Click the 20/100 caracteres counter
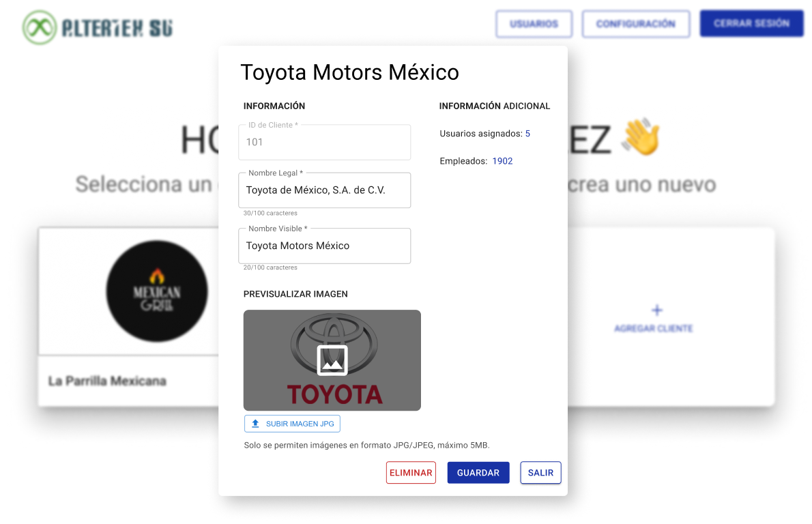This screenshot has width=812, height=524. (x=270, y=267)
